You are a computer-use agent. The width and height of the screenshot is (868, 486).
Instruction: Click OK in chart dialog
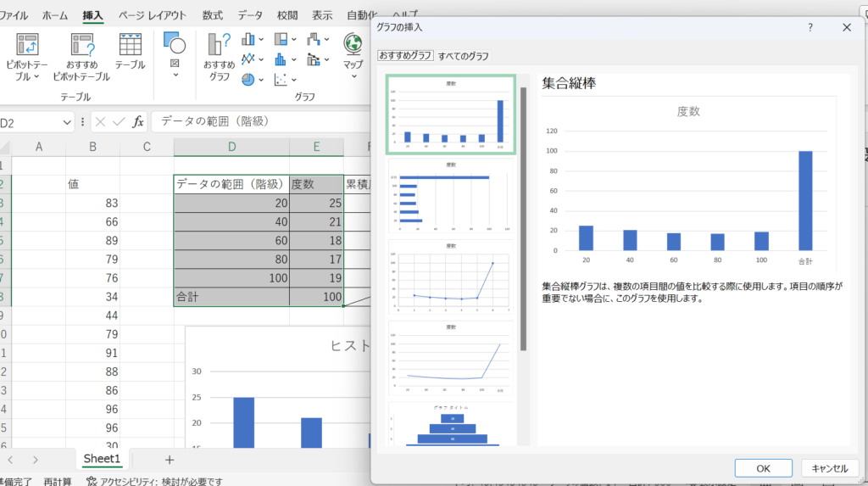click(764, 468)
